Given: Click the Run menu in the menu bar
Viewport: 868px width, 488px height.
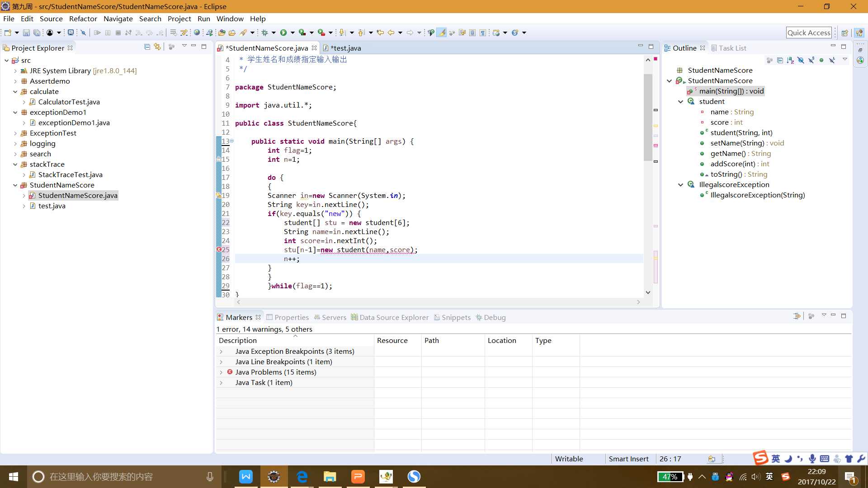Looking at the screenshot, I should click(204, 19).
